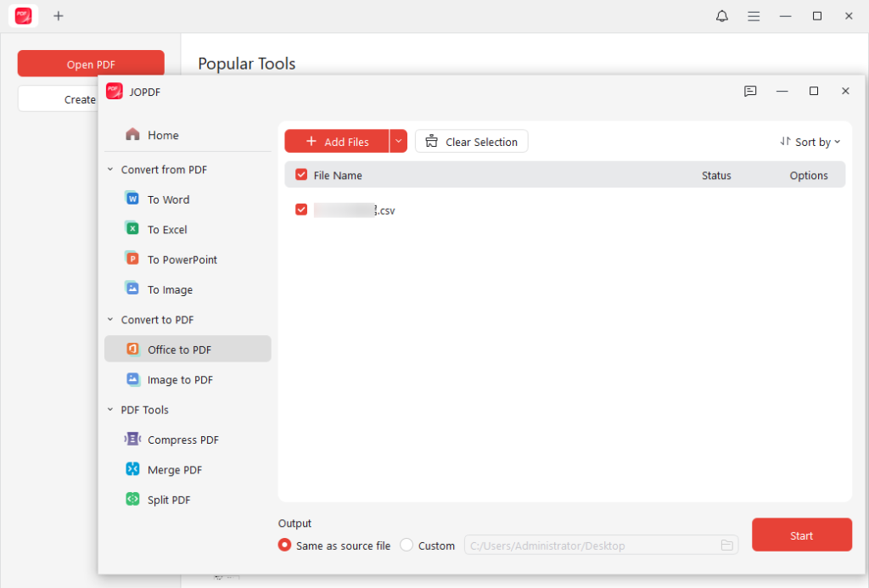
Task: Open the feedback chat icon
Action: (750, 92)
